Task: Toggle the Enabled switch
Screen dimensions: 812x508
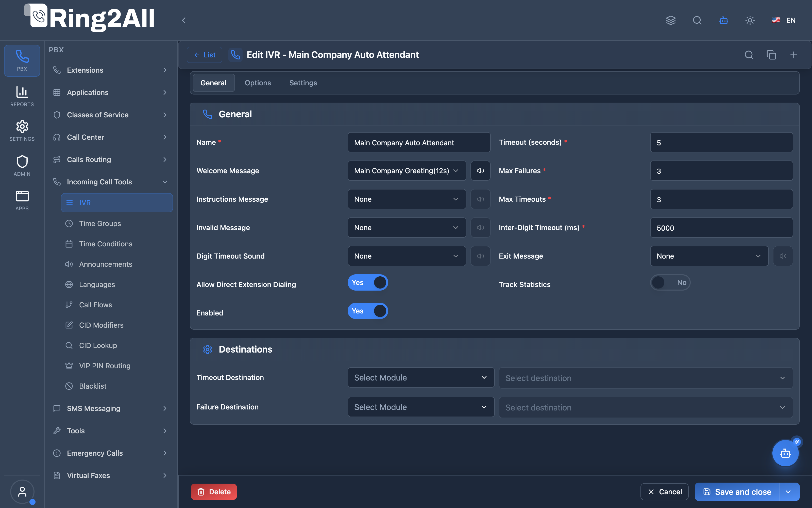Action: (x=368, y=311)
